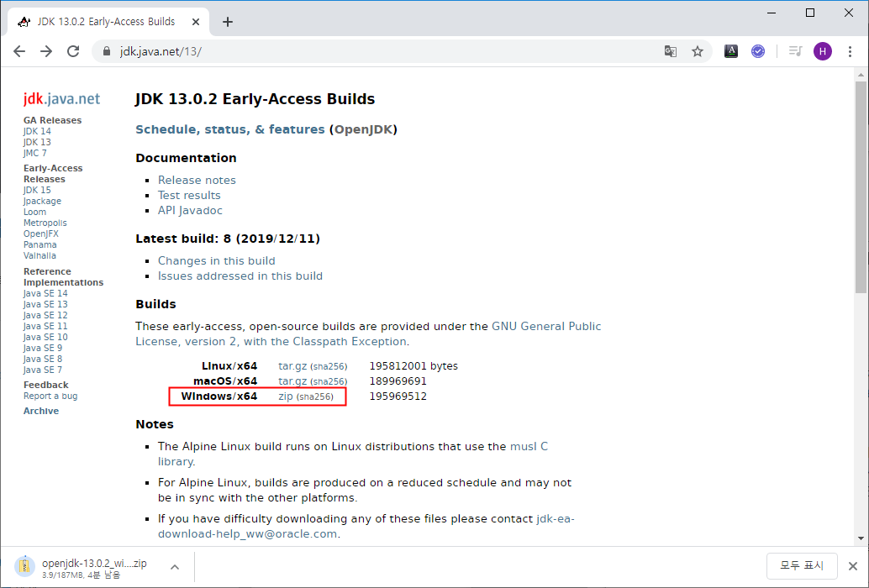This screenshot has width=869, height=588.
Task: Open Java SE 11 reference implementation
Action: 45,326
